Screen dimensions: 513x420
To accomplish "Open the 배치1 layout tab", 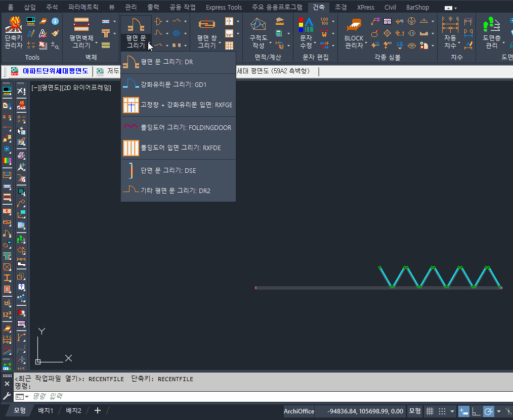I will point(46,410).
